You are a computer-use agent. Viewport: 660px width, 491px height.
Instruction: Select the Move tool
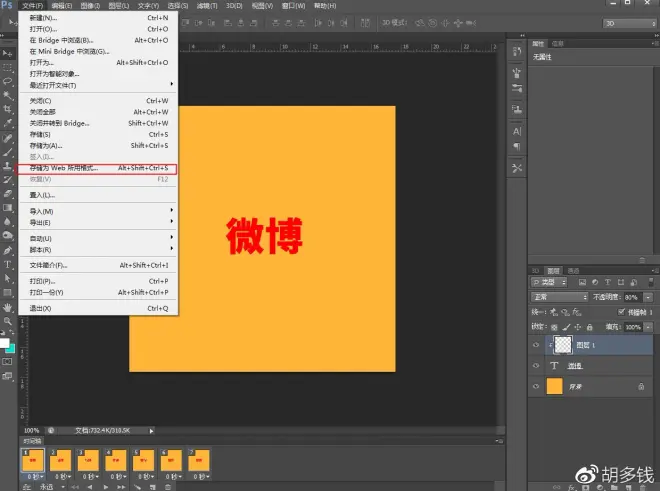[x=7, y=53]
